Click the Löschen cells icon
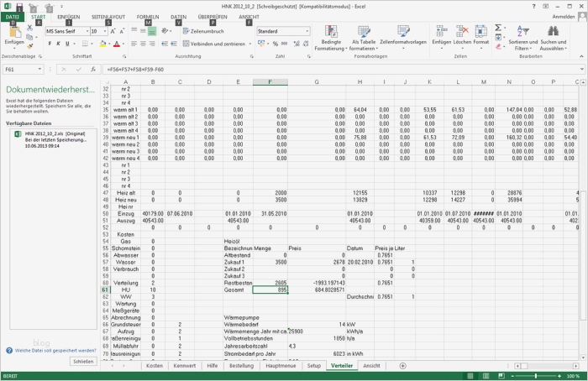This screenshot has width=588, height=381. click(462, 31)
